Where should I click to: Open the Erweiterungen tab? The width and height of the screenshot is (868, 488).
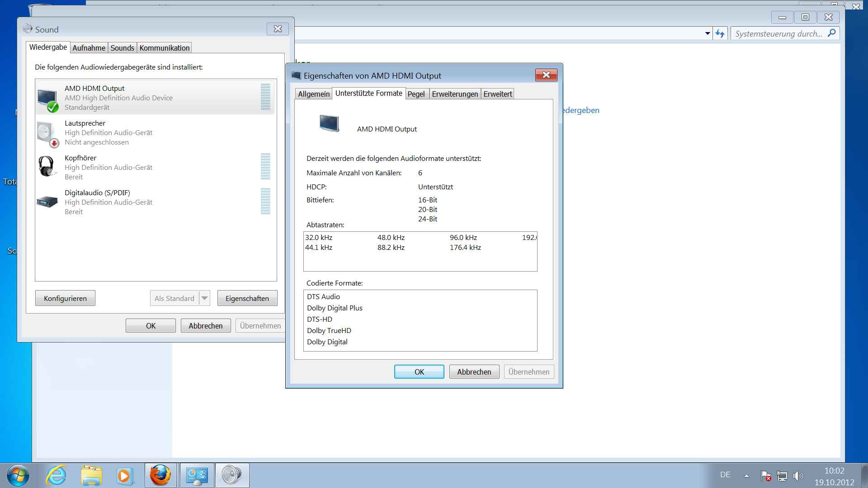455,94
